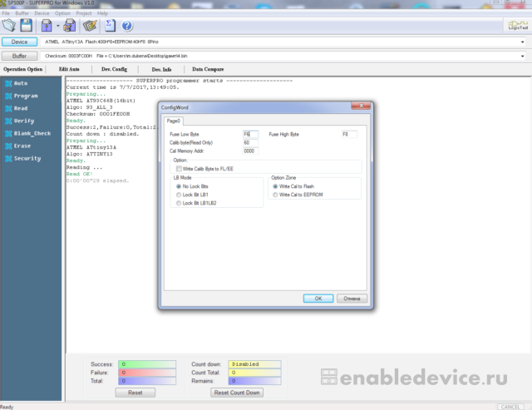Click the Buffer button
532x410 pixels.
pos(19,56)
